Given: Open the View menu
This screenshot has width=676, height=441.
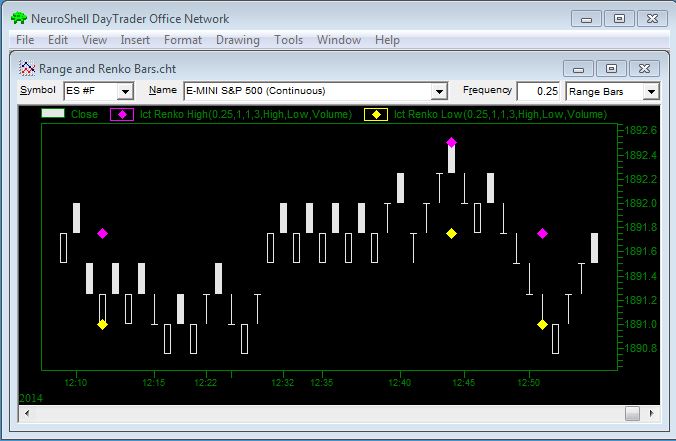Looking at the screenshot, I should [94, 40].
